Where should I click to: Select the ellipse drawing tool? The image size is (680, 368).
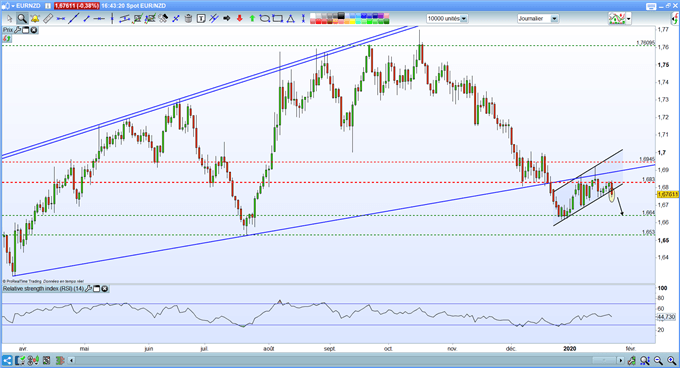click(265, 19)
